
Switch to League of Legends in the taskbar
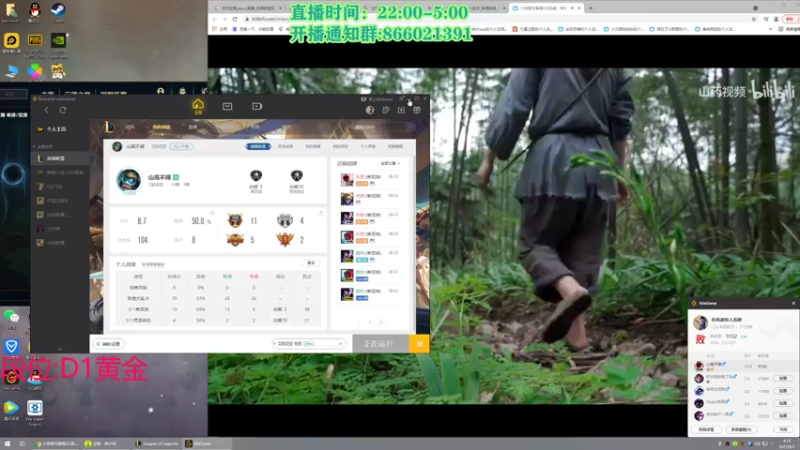coord(157,444)
